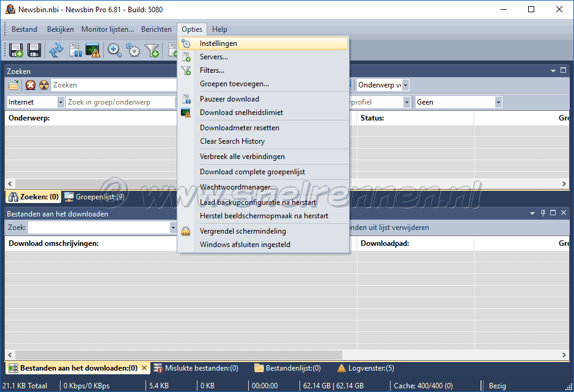The image size is (574, 392).
Task: Expand the Internet search source dropdown
Action: pos(61,102)
